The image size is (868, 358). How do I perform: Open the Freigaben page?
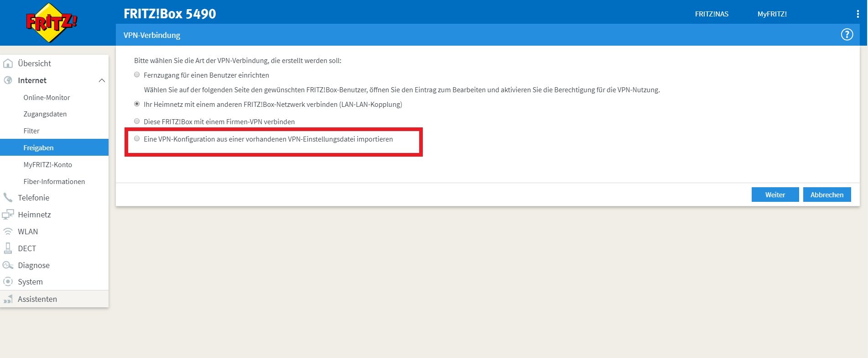coord(54,147)
